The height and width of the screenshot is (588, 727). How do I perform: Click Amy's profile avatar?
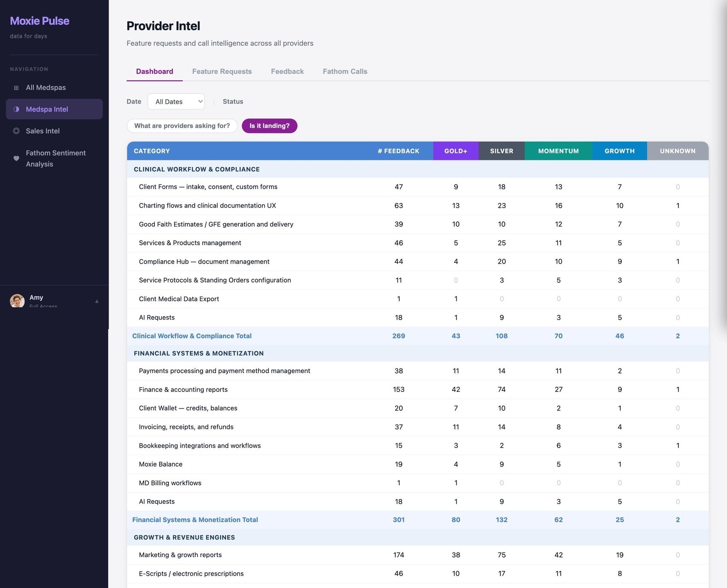pyautogui.click(x=17, y=301)
